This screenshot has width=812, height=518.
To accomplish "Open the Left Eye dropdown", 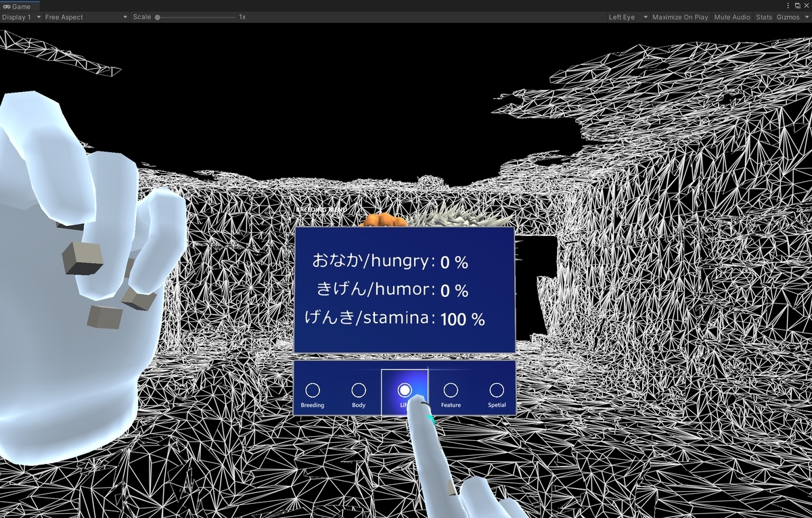I will (x=628, y=17).
